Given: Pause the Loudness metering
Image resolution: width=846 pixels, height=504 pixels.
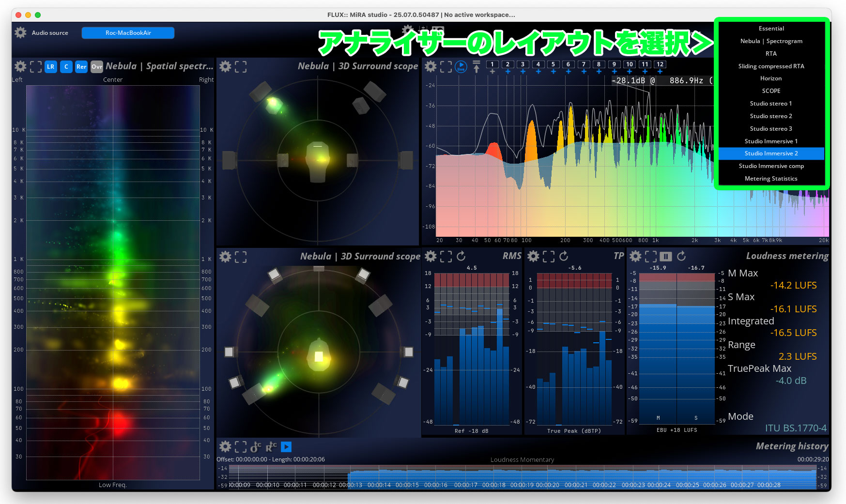Looking at the screenshot, I should click(x=666, y=256).
